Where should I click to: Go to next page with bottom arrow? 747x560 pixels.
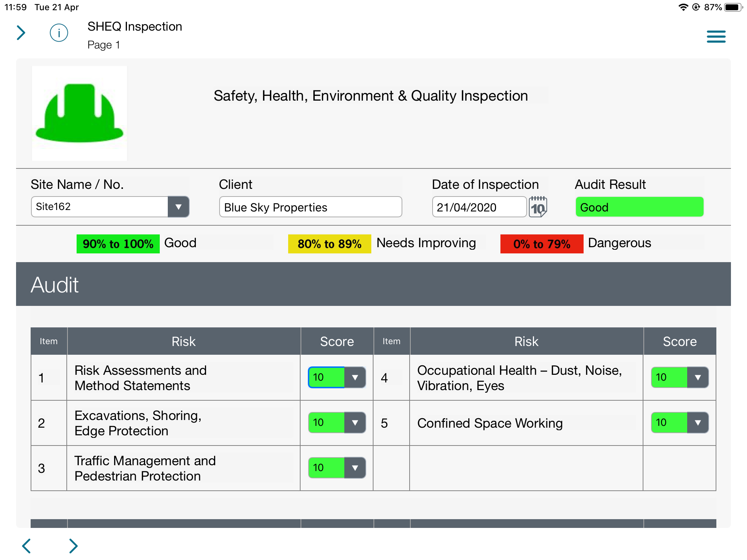coord(73,546)
